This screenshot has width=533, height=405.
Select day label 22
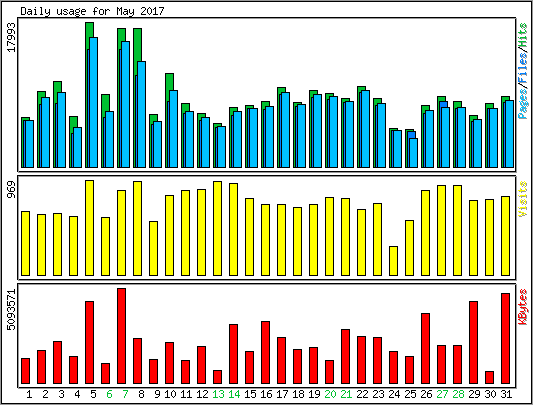(362, 394)
